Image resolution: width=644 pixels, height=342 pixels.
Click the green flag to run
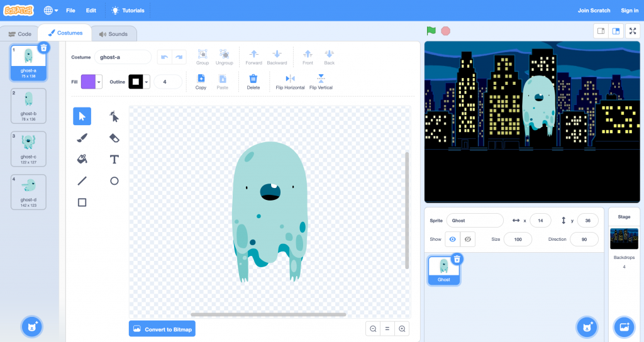pyautogui.click(x=431, y=31)
